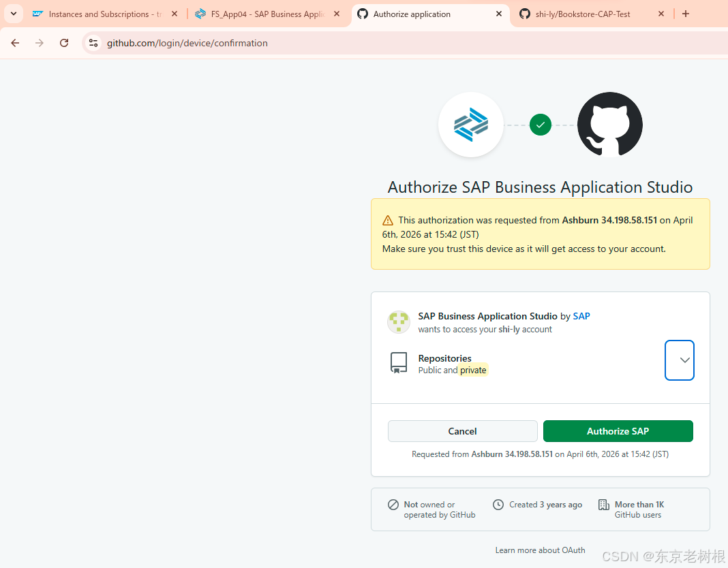728x568 pixels.
Task: Close the shi-ly/Bookstore-CAP-Test tab
Action: (661, 14)
